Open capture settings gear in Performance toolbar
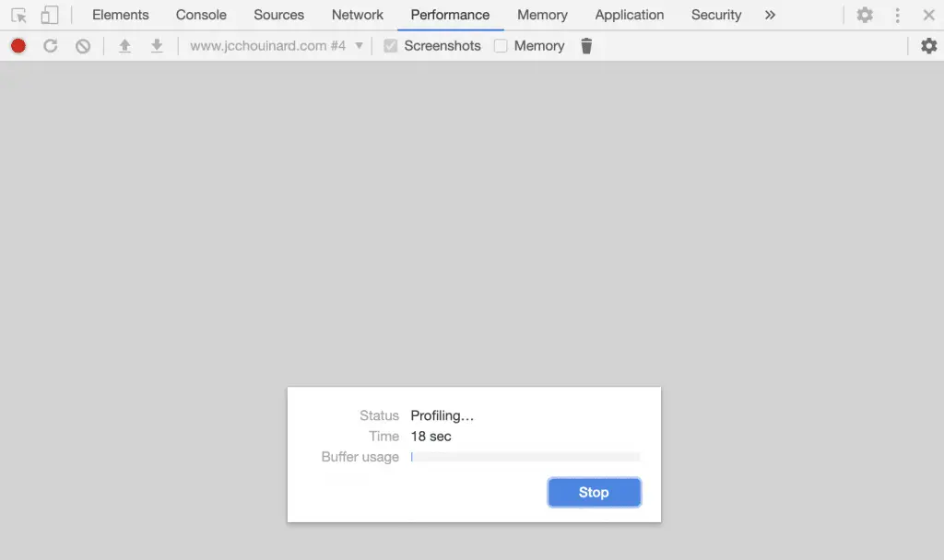Image resolution: width=944 pixels, height=560 pixels. tap(929, 46)
